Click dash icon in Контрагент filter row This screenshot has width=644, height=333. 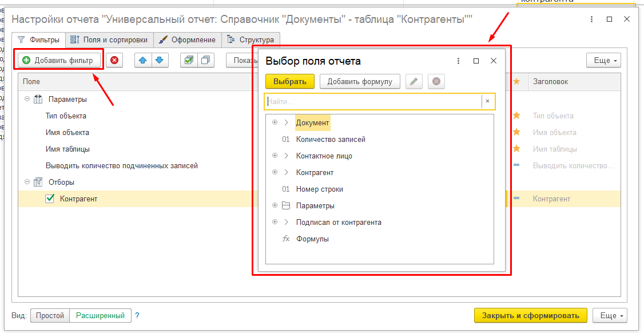coord(516,199)
